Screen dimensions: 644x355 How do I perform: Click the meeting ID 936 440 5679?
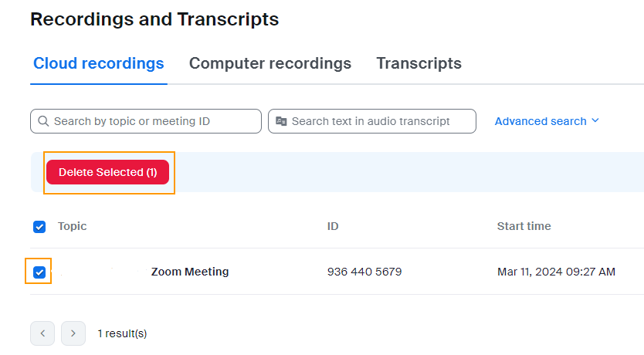click(364, 272)
